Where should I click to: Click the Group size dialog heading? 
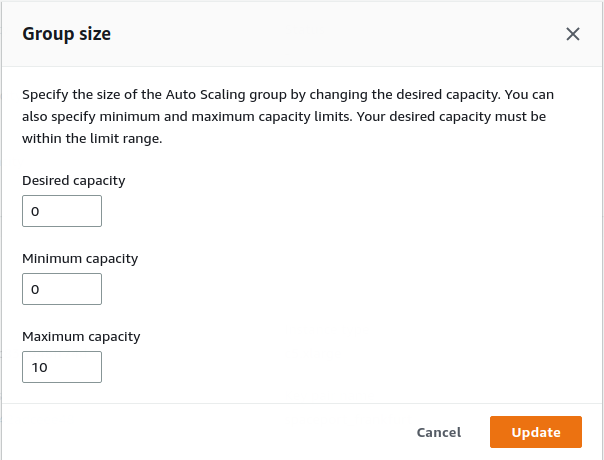tap(67, 34)
